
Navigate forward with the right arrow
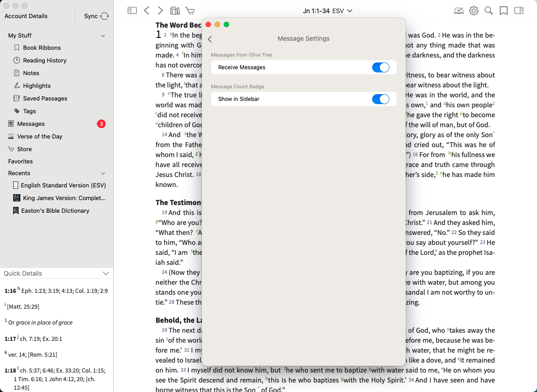click(x=160, y=10)
